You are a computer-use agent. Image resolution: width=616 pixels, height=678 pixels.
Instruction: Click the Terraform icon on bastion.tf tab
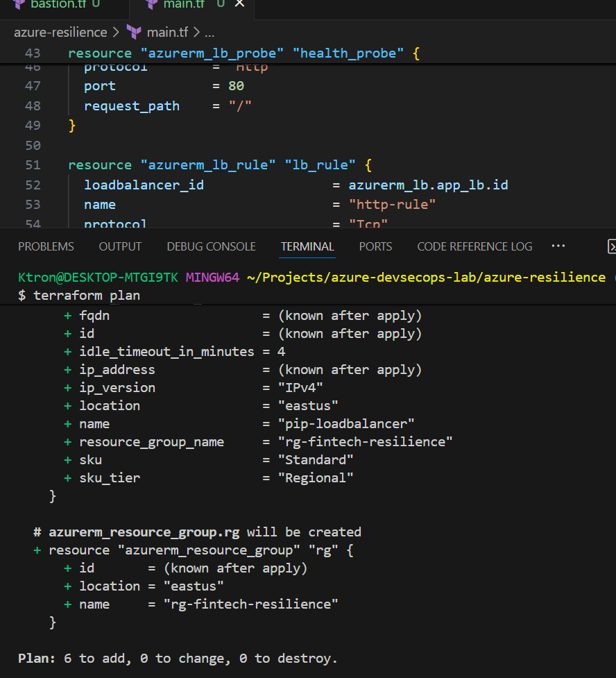tap(18, 4)
